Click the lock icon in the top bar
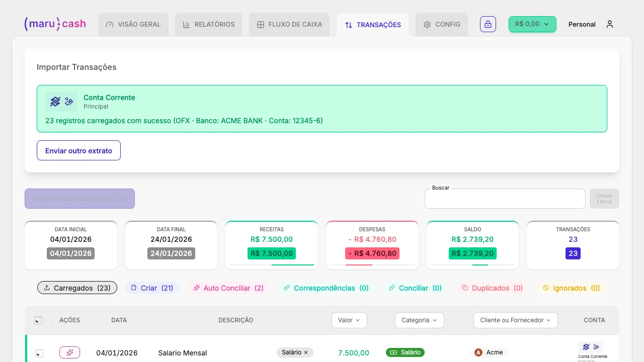The image size is (644, 362). (x=488, y=24)
